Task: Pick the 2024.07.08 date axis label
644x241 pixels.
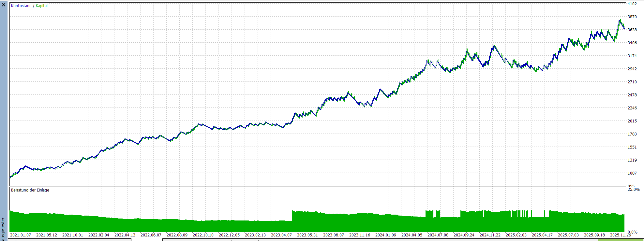Action: [x=438, y=235]
